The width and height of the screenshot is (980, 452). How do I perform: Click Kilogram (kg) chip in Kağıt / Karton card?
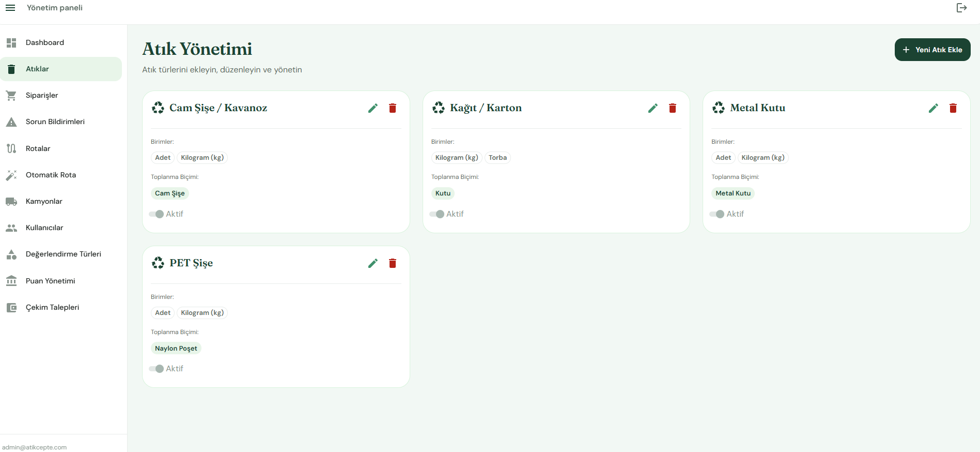click(457, 158)
